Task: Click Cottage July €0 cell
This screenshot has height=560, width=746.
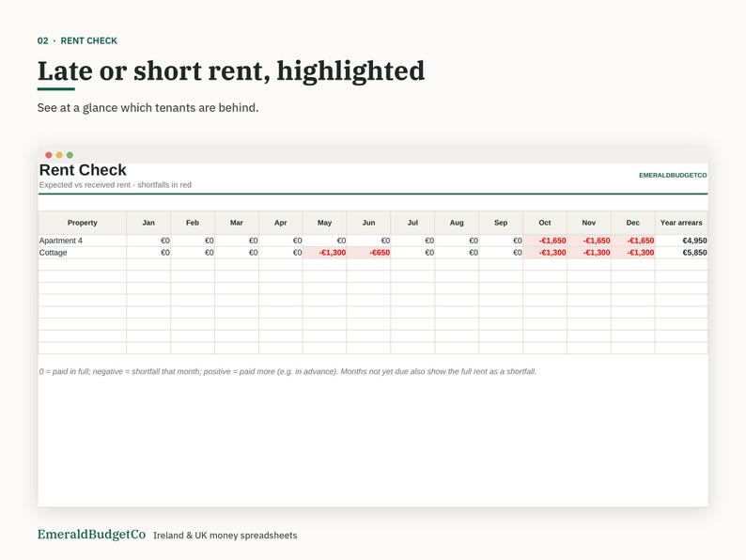Action: point(412,253)
